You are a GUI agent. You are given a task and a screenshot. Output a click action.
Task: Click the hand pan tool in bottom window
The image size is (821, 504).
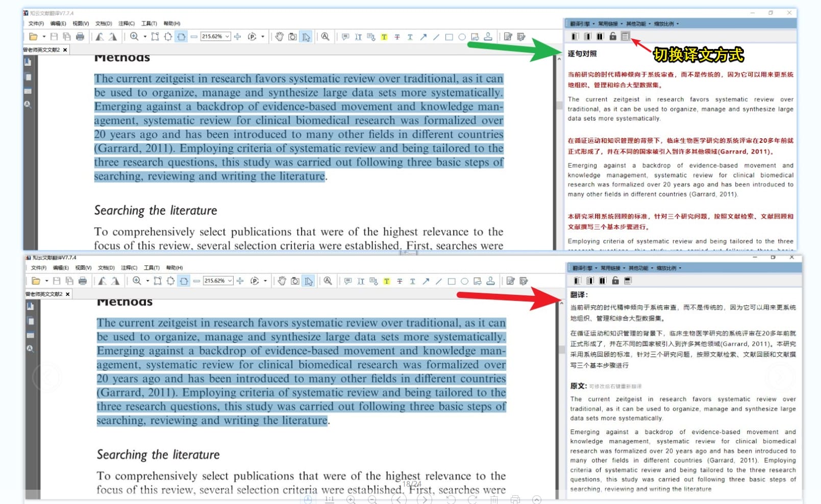[282, 281]
